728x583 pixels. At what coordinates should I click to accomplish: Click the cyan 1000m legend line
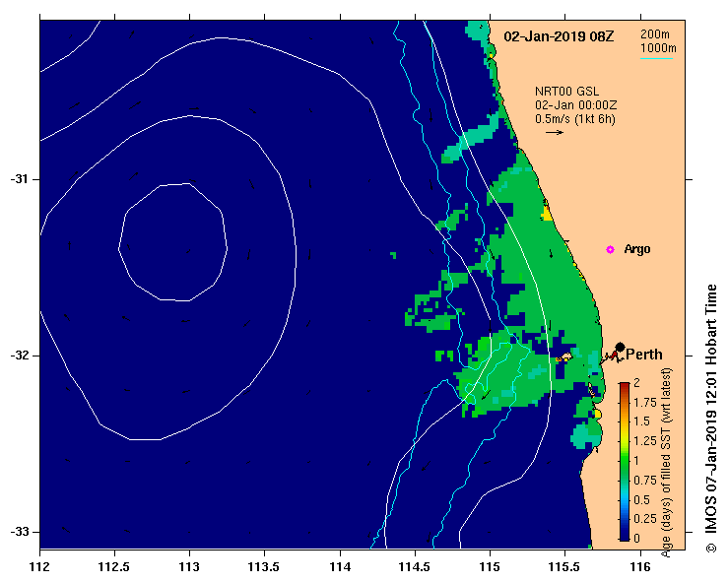click(656, 58)
